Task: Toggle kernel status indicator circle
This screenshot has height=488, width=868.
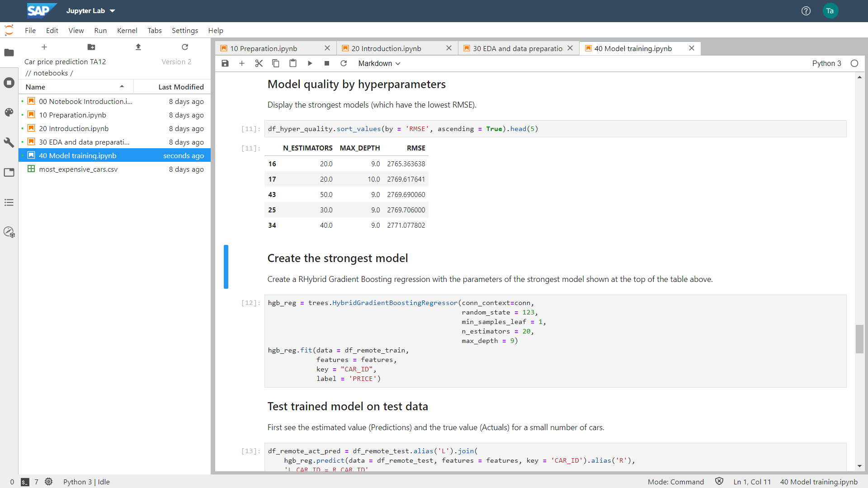Action: click(x=854, y=63)
